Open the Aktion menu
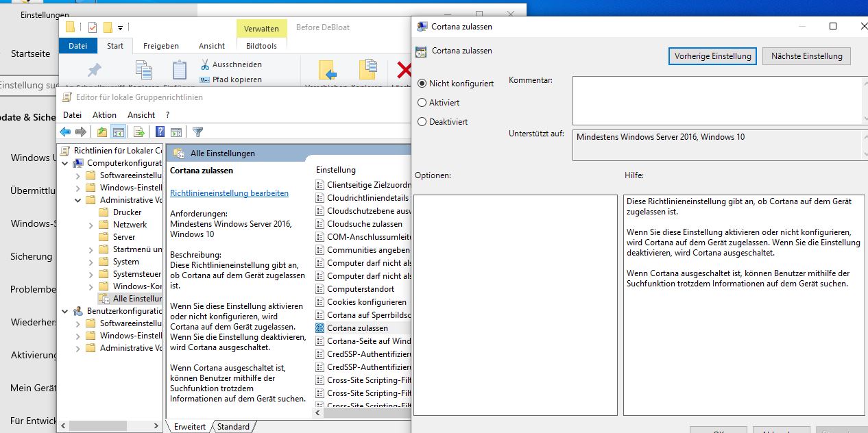 coord(104,115)
